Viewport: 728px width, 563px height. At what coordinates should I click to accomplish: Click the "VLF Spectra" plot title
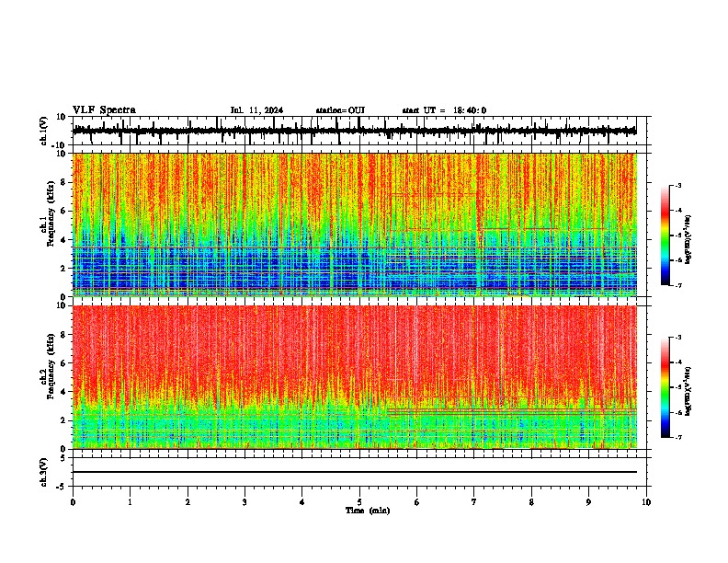coord(104,110)
